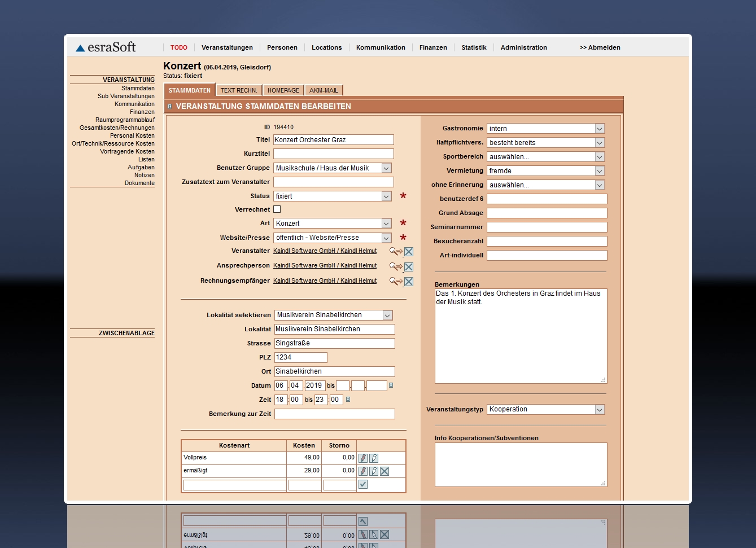Click the light pencil icon in ermäßigt row
The height and width of the screenshot is (548, 756).
(374, 471)
